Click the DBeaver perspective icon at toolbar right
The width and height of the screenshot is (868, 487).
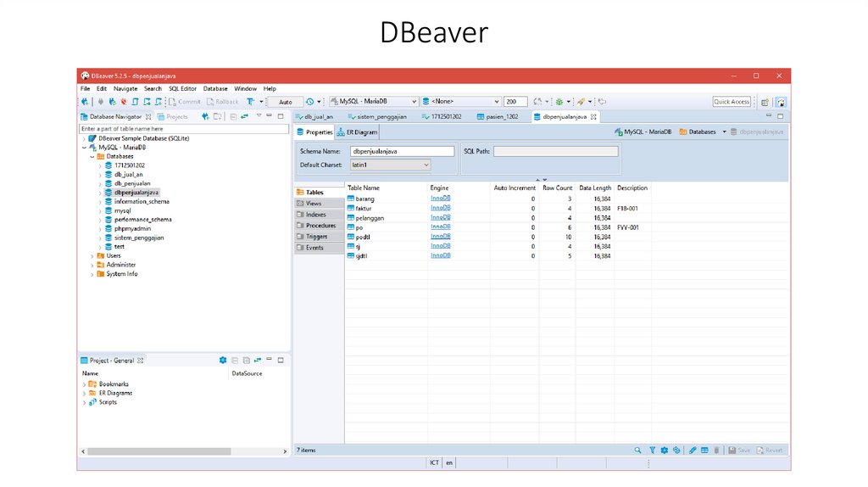[x=781, y=102]
